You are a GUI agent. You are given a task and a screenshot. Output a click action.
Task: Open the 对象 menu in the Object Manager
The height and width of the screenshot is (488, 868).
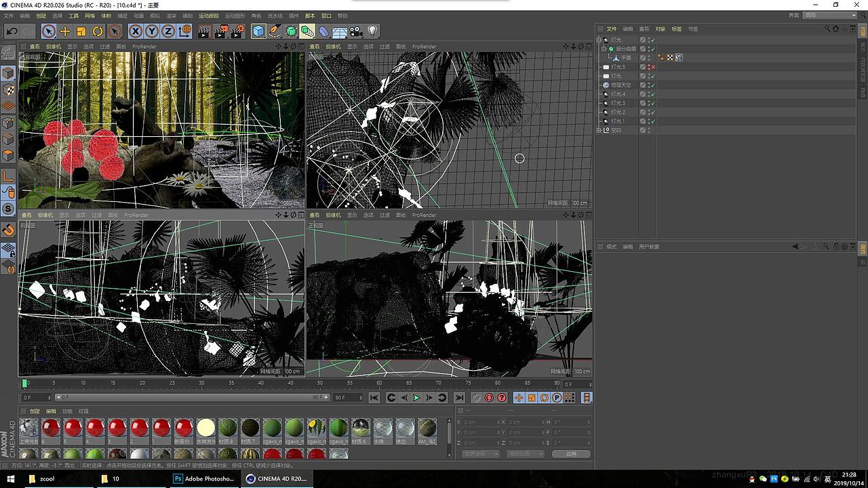click(x=660, y=29)
